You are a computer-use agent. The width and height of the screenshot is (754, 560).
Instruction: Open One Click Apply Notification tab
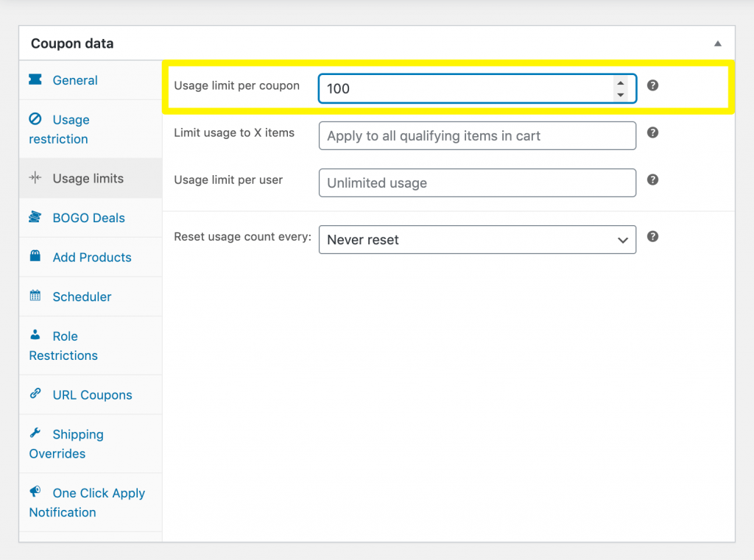coord(91,503)
